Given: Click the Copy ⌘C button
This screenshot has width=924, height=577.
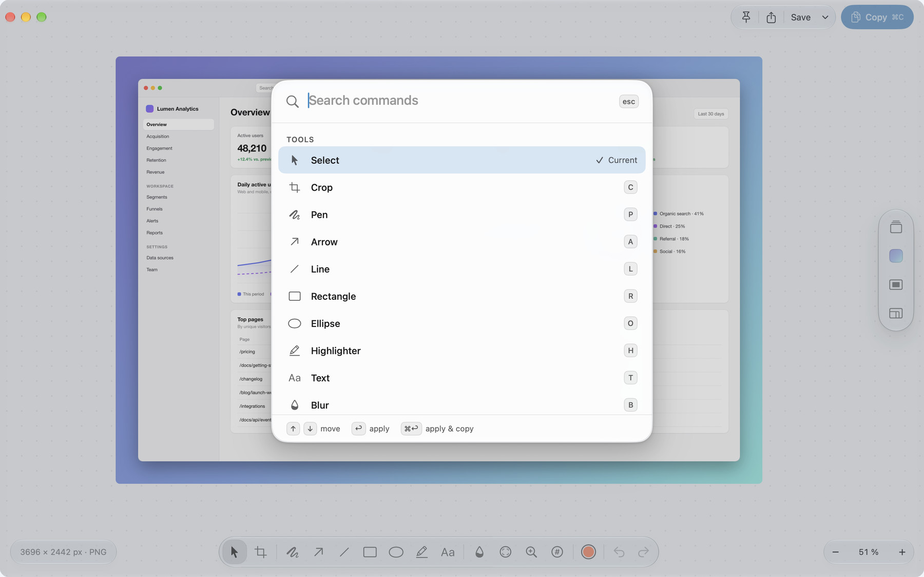Looking at the screenshot, I should [877, 17].
